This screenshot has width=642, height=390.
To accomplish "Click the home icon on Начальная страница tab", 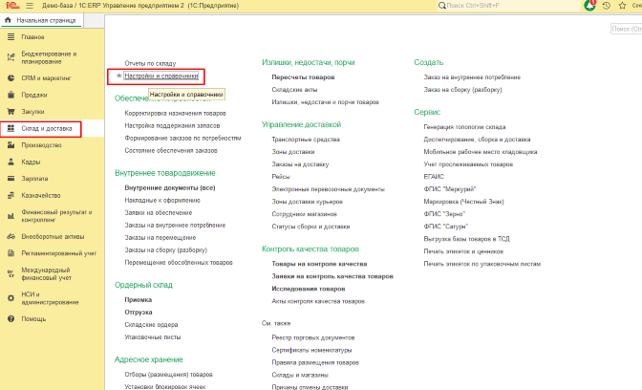I will coord(8,20).
